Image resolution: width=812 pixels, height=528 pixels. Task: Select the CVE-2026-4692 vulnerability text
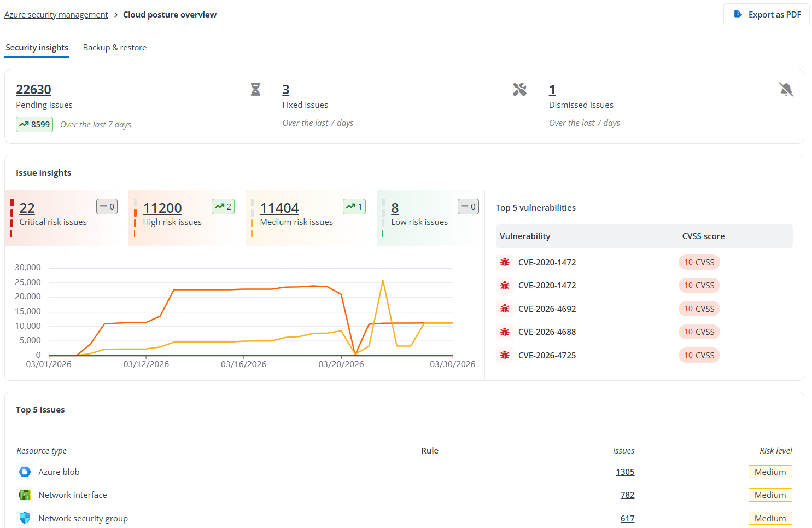[x=547, y=309]
